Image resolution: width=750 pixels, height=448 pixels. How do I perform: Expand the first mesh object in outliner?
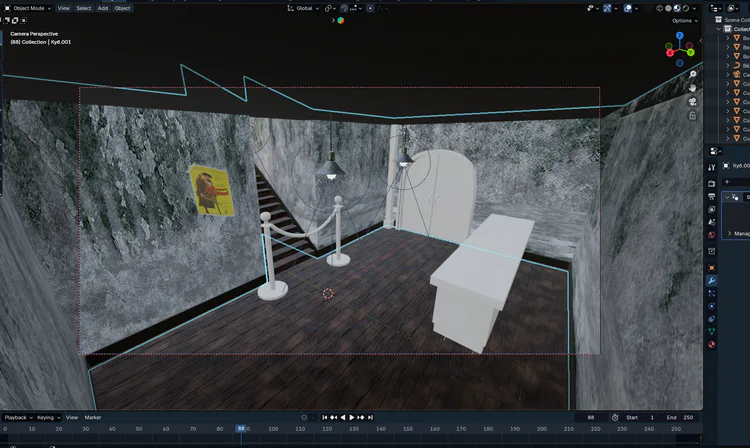[728, 38]
